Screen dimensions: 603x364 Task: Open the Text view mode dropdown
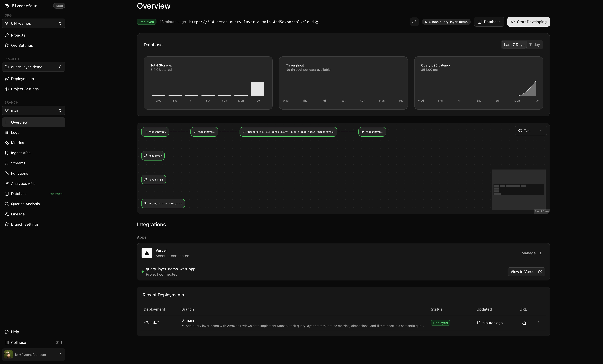point(530,131)
